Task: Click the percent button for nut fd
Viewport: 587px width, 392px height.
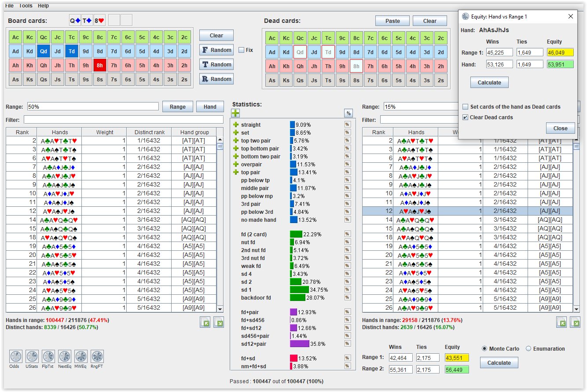Action: pyautogui.click(x=348, y=242)
